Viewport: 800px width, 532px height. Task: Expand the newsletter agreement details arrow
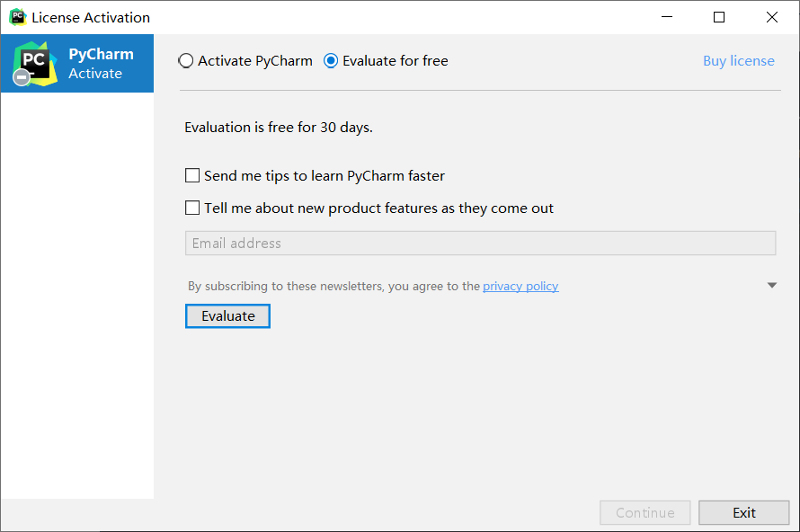[x=772, y=285]
